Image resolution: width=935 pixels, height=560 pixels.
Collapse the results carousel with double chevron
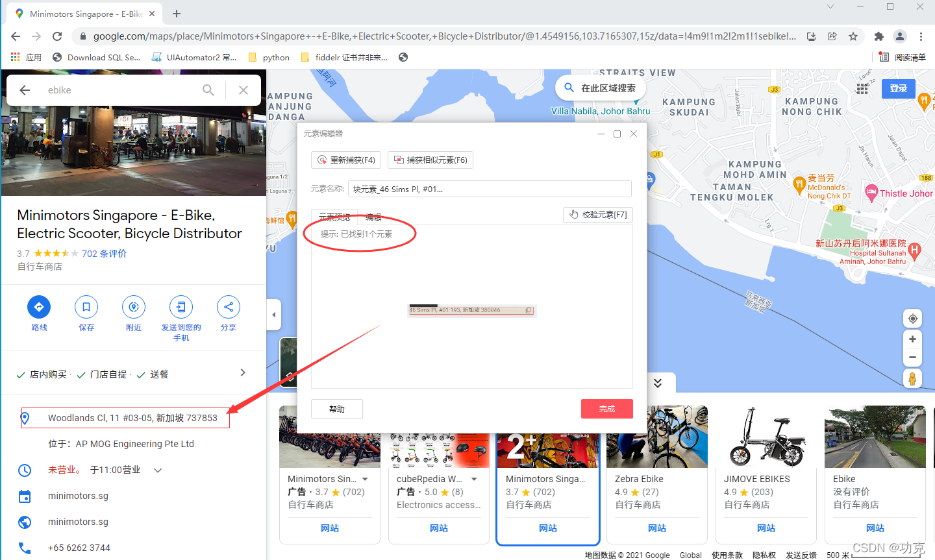tap(658, 383)
